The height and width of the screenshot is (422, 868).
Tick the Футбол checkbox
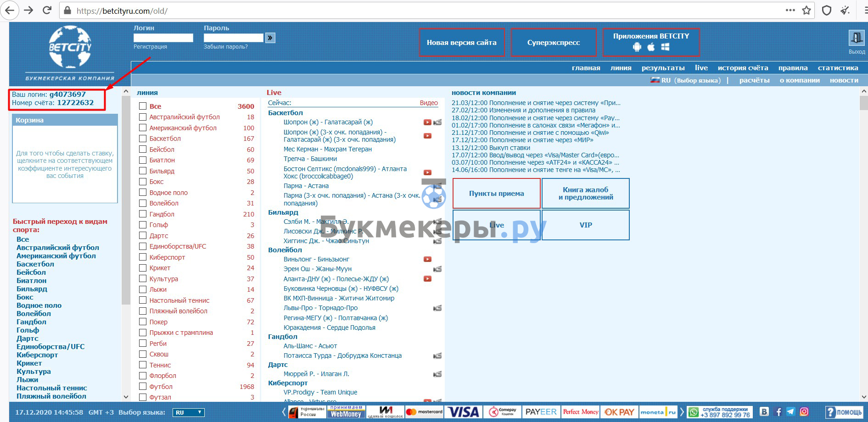coord(143,387)
